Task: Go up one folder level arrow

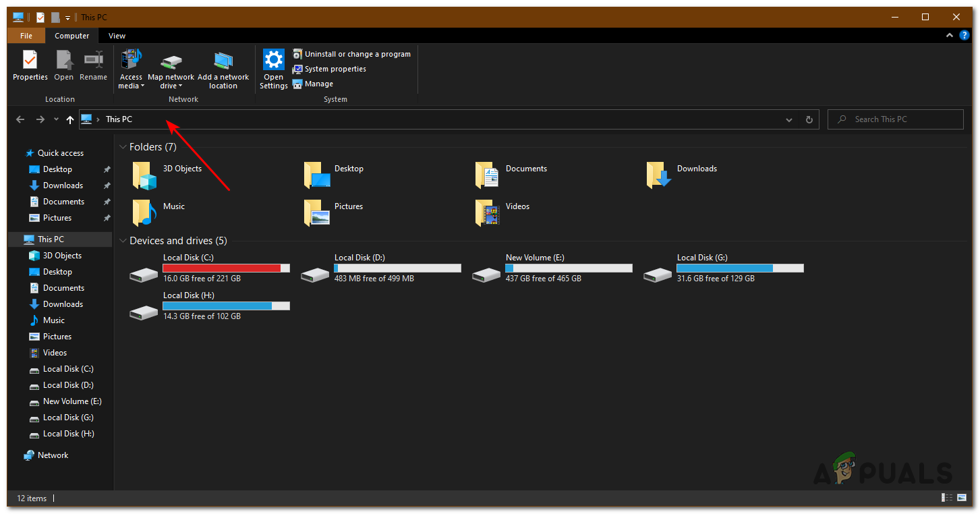Action: click(69, 119)
